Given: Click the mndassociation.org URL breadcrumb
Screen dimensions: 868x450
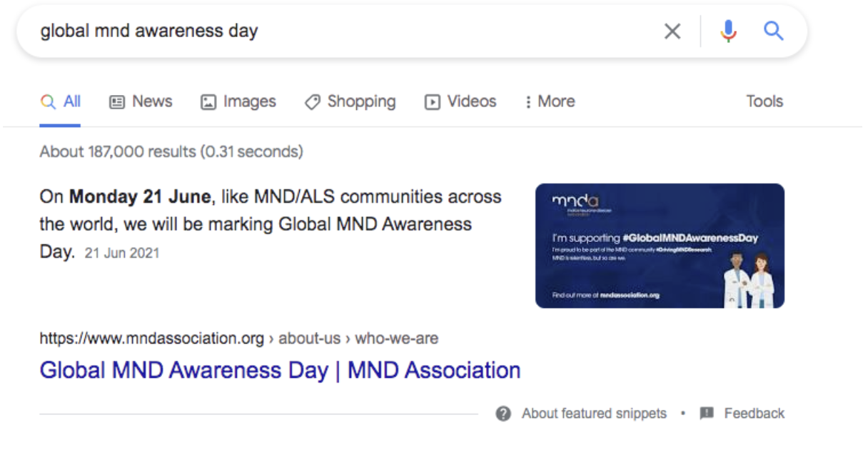Looking at the screenshot, I should (x=151, y=338).
